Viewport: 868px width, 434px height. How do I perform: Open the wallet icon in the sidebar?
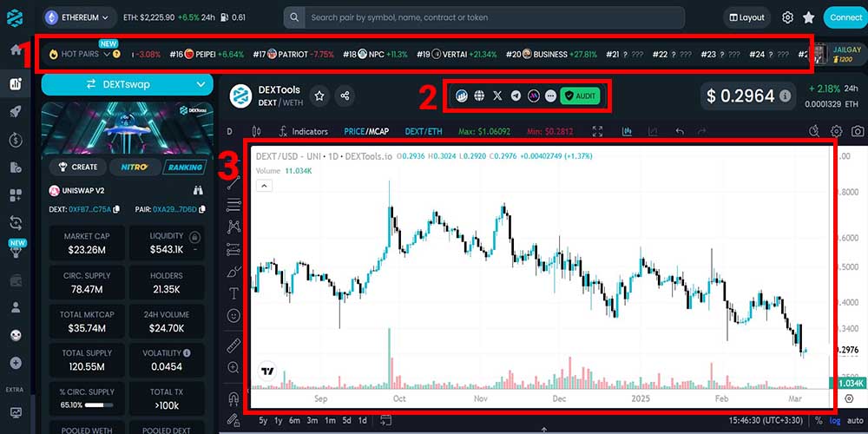tap(16, 280)
